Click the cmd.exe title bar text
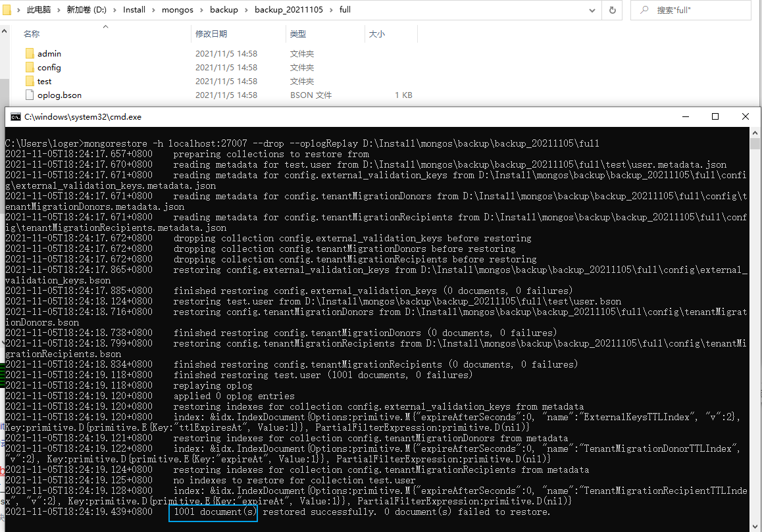This screenshot has height=532, width=762. (83, 117)
